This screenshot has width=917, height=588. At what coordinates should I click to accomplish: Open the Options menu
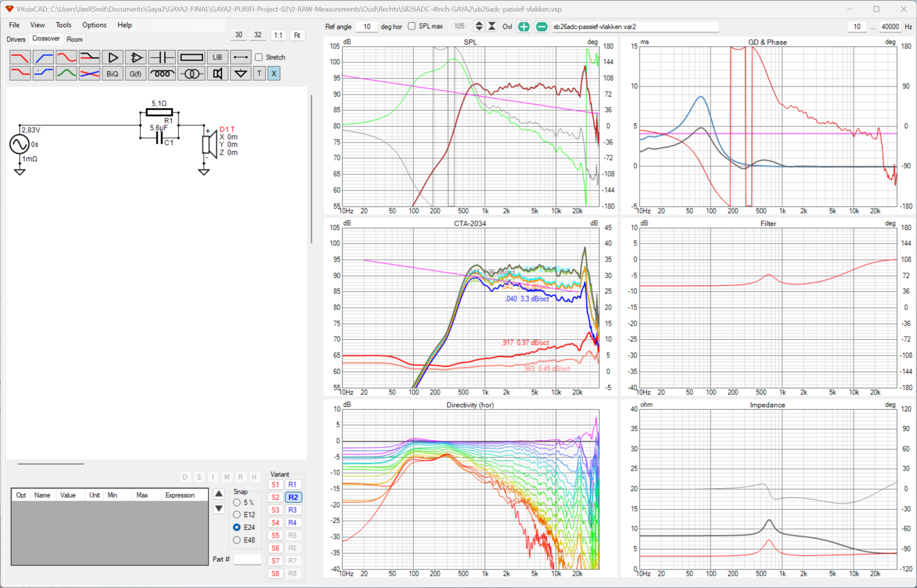(x=94, y=25)
